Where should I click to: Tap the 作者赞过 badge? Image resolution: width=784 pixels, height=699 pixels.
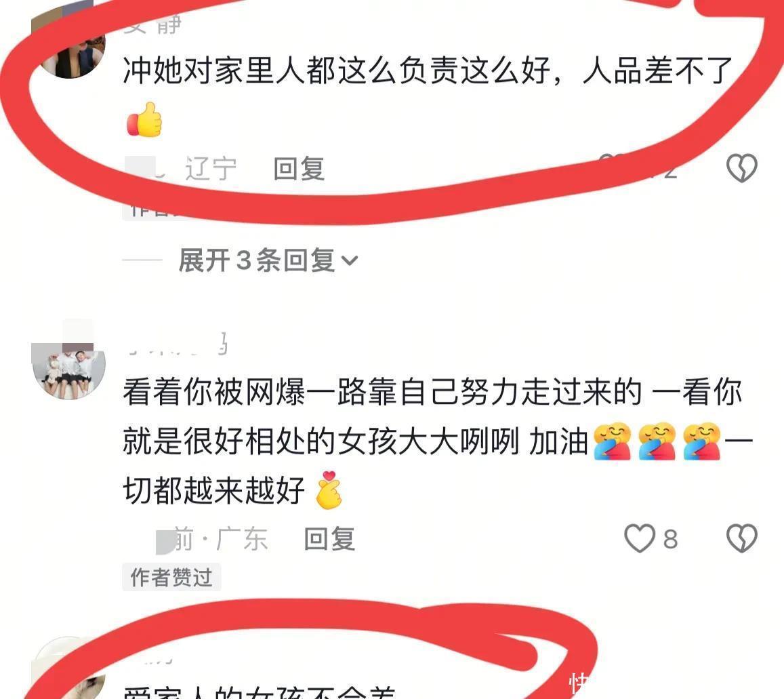pyautogui.click(x=171, y=577)
